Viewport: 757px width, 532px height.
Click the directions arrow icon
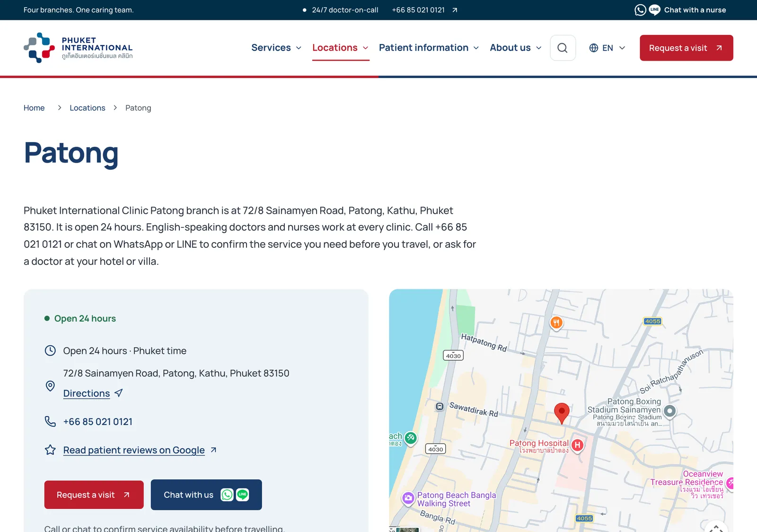coord(119,393)
